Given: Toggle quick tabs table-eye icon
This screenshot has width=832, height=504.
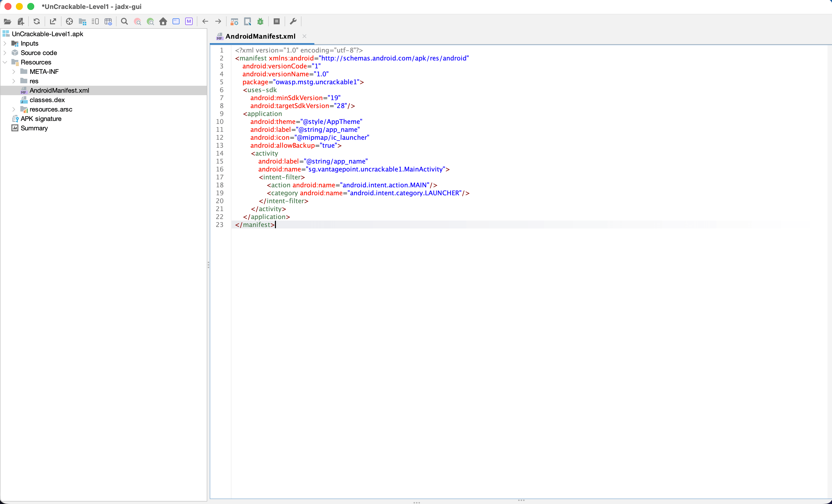Looking at the screenshot, I should coord(108,22).
